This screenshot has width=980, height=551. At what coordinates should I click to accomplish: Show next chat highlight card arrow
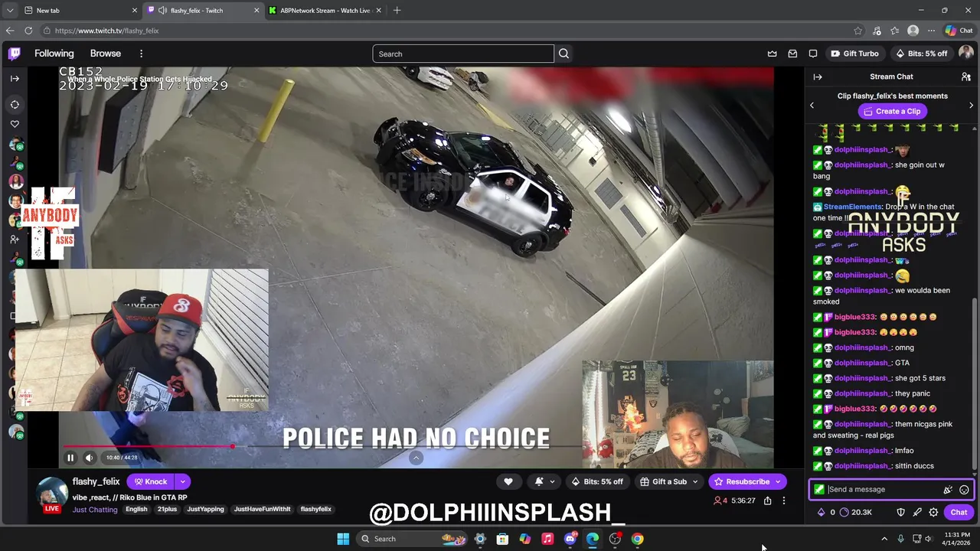[x=971, y=105]
